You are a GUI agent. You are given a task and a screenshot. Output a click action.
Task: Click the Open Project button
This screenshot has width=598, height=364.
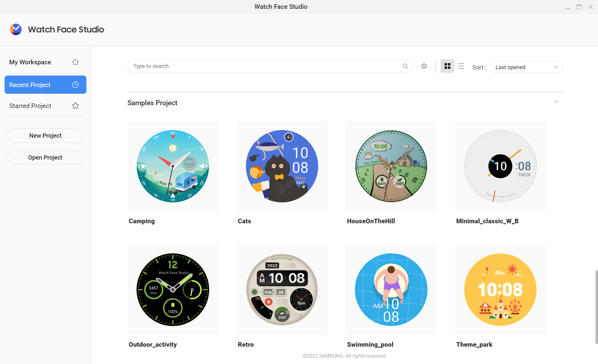[x=45, y=157]
